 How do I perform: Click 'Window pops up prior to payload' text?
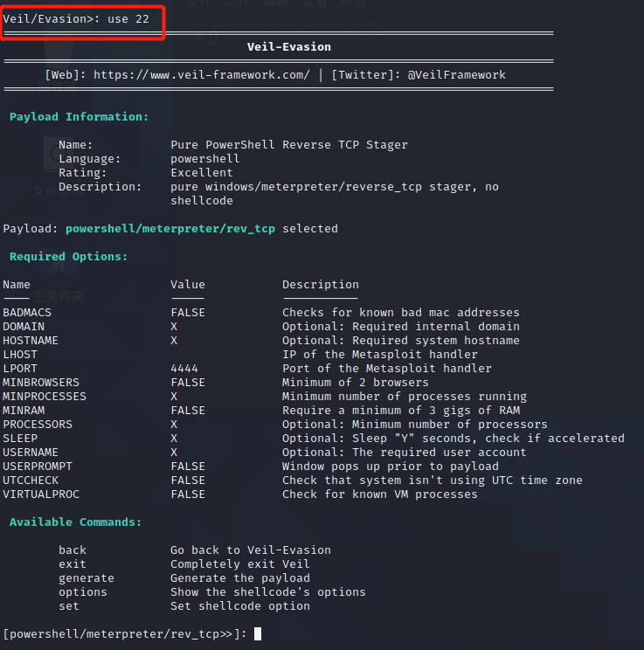click(391, 467)
